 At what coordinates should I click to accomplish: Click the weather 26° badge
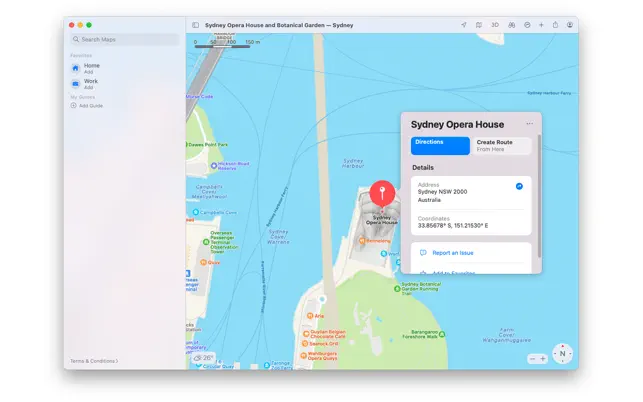pos(203,358)
